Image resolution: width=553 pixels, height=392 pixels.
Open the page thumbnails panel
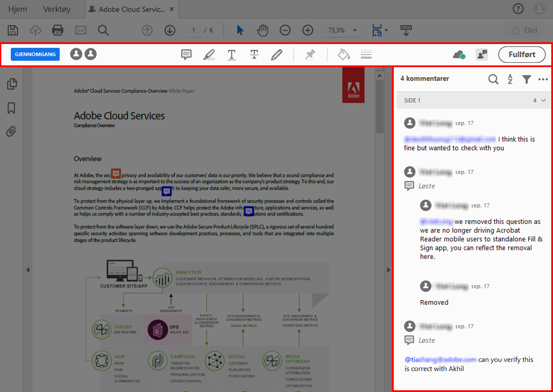(x=12, y=84)
